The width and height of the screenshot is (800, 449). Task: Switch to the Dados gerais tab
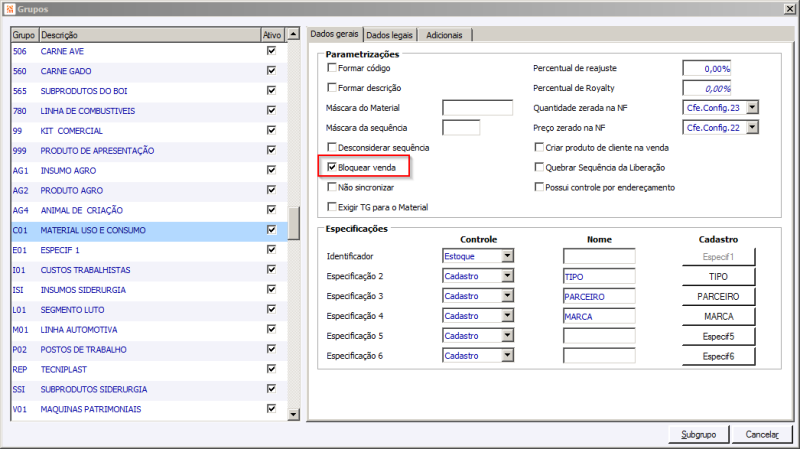pyautogui.click(x=335, y=34)
